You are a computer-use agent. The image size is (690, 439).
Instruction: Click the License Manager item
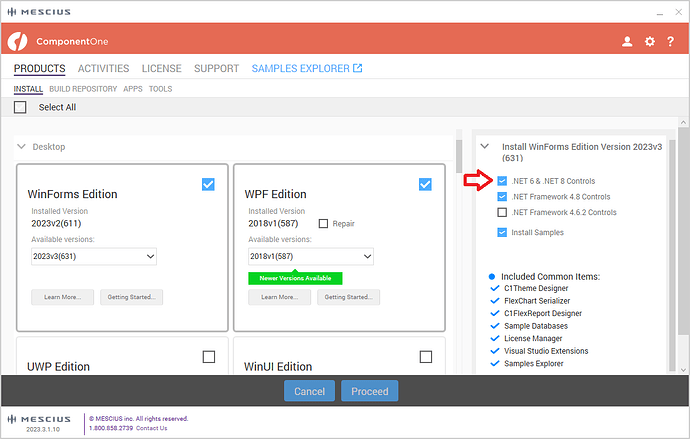click(533, 338)
